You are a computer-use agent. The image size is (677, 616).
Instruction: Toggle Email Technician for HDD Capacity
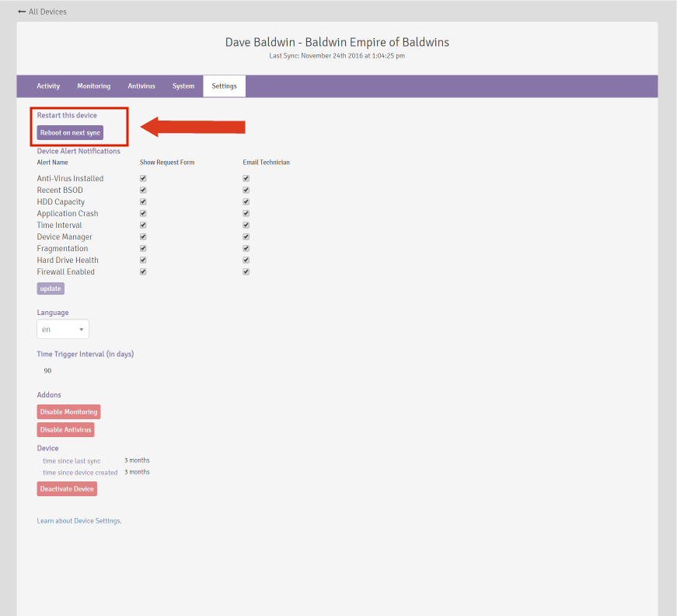click(x=246, y=201)
